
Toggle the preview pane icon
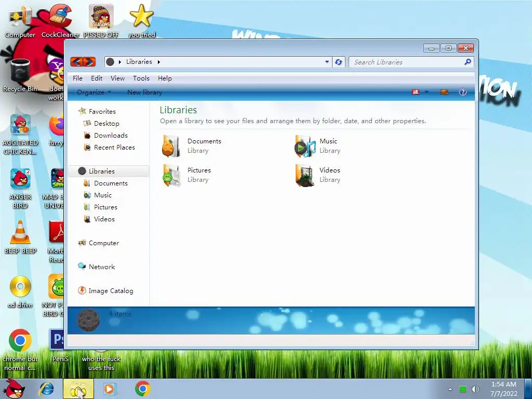click(444, 92)
